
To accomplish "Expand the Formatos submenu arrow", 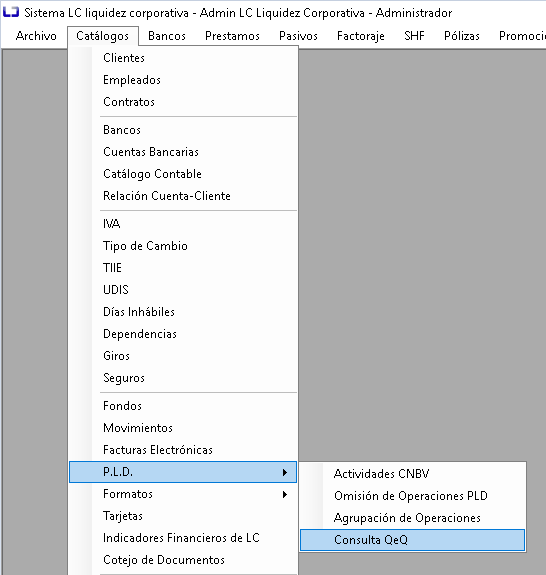I will [285, 494].
